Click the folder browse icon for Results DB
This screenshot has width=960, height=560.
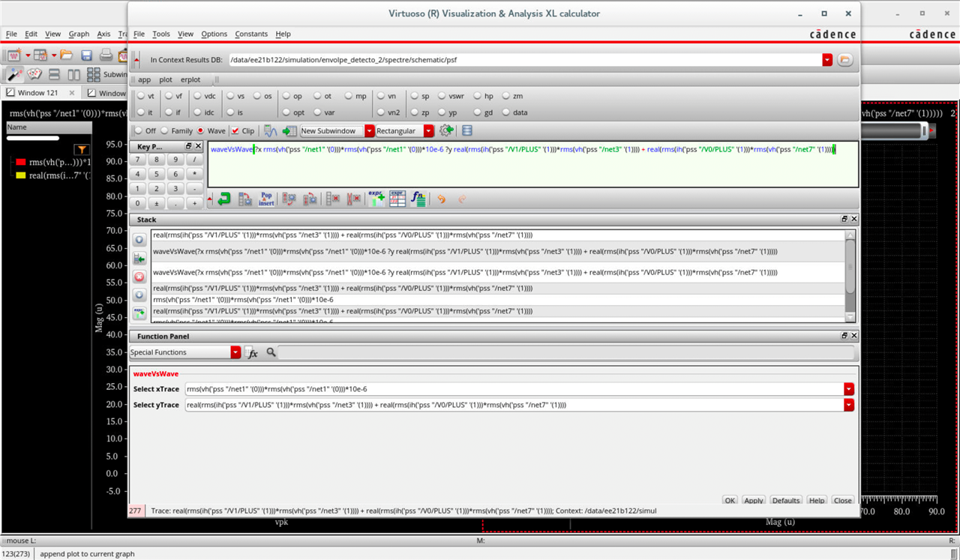[845, 59]
